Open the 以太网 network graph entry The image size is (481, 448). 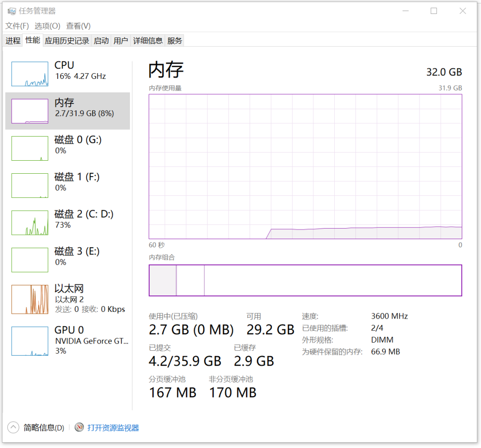tap(30, 299)
